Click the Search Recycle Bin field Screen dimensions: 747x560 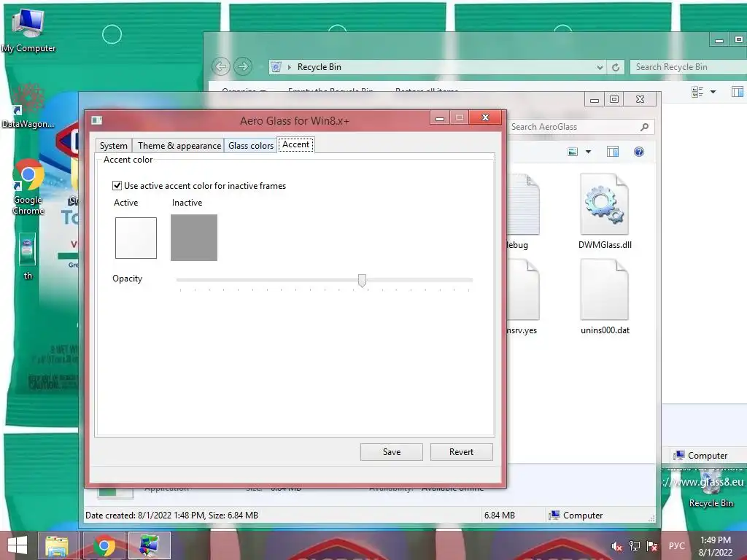click(687, 67)
